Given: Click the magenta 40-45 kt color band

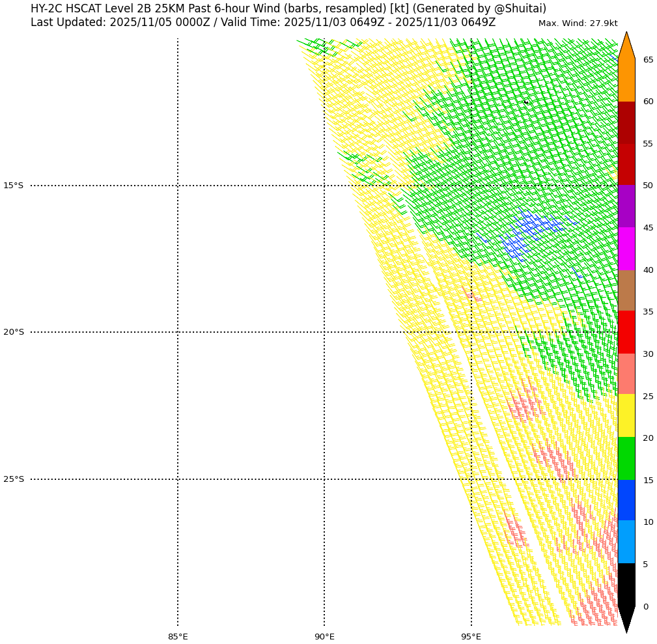Looking at the screenshot, I should coord(626,249).
